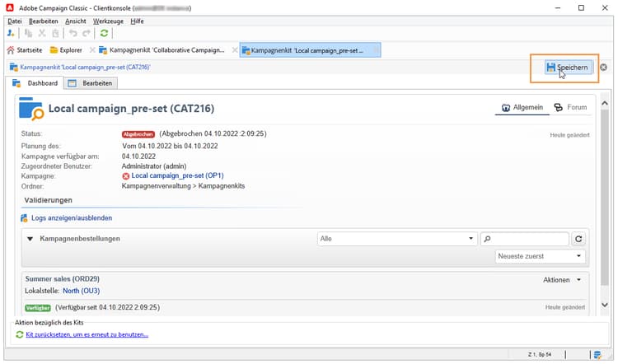
Task: Click the connection user icon in toolbar
Action: tap(11, 34)
